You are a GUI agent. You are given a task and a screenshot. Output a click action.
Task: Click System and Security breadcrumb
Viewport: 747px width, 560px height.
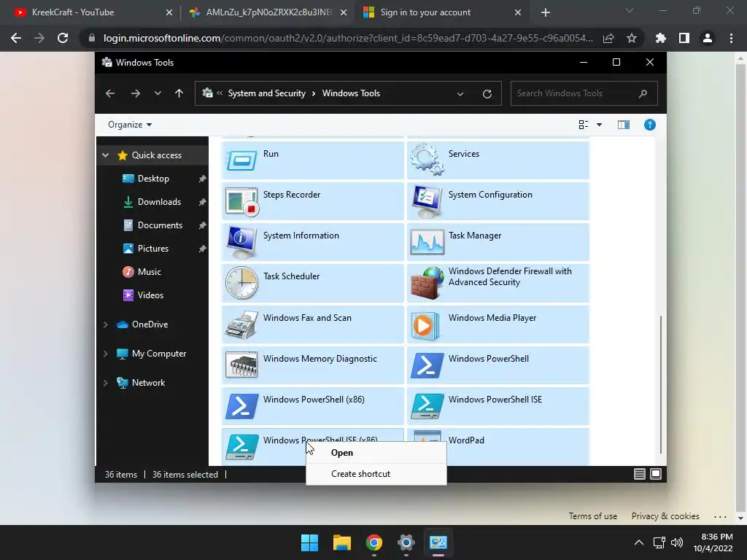click(x=267, y=93)
